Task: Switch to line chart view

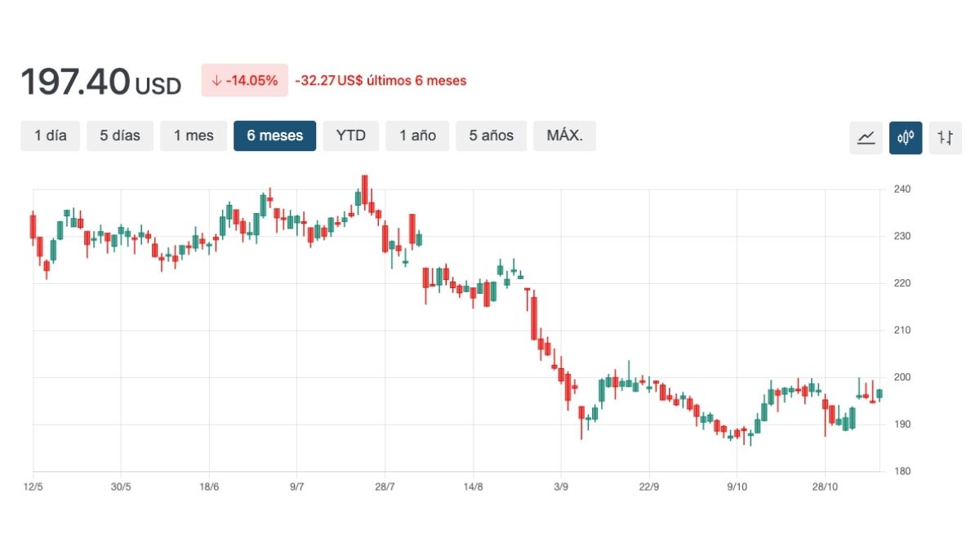Action: [x=866, y=137]
